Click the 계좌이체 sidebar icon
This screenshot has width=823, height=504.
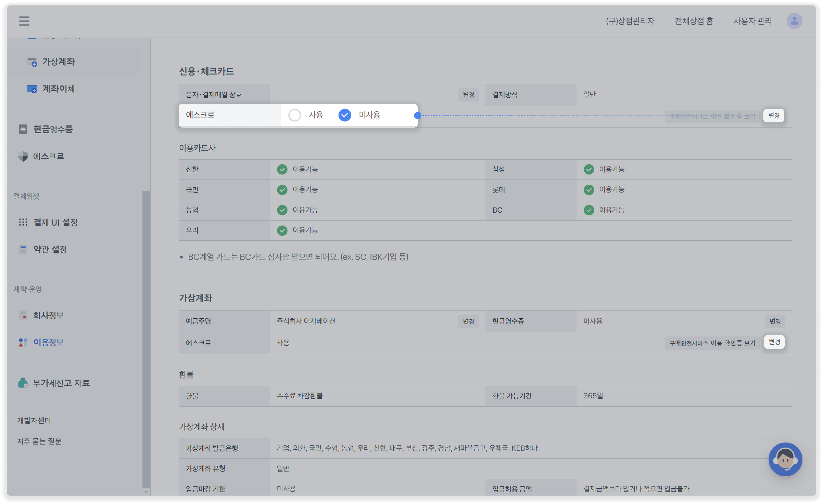32,89
